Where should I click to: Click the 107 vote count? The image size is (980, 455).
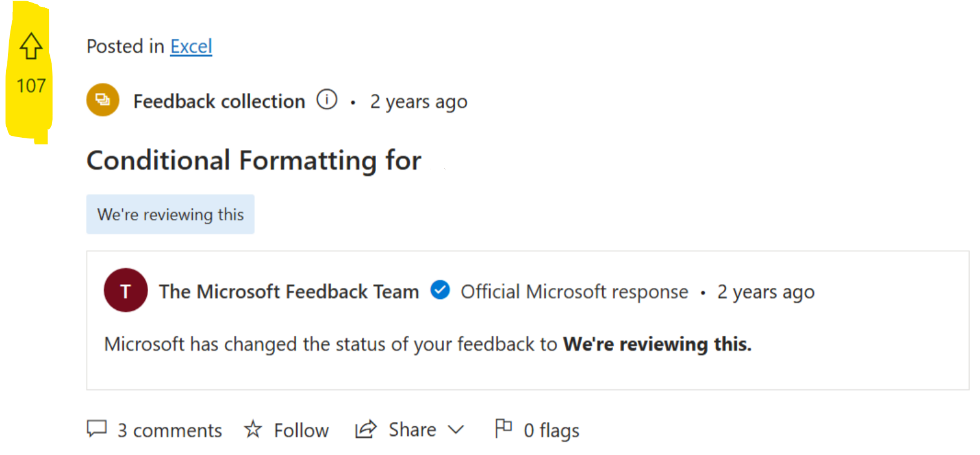click(31, 85)
